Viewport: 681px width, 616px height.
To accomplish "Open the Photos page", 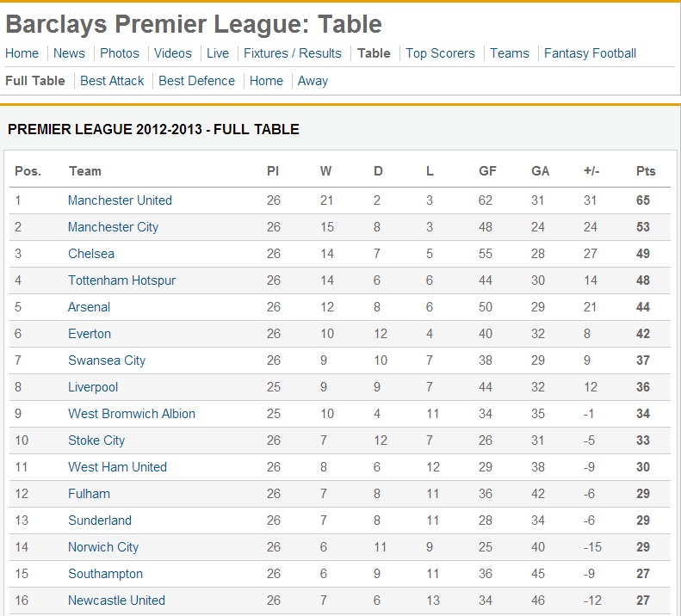I will [120, 53].
